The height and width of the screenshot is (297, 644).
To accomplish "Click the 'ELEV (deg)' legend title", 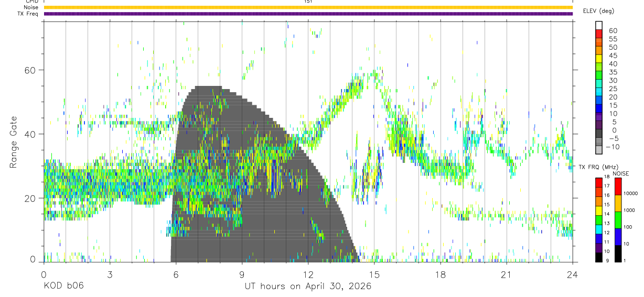I will click(599, 10).
